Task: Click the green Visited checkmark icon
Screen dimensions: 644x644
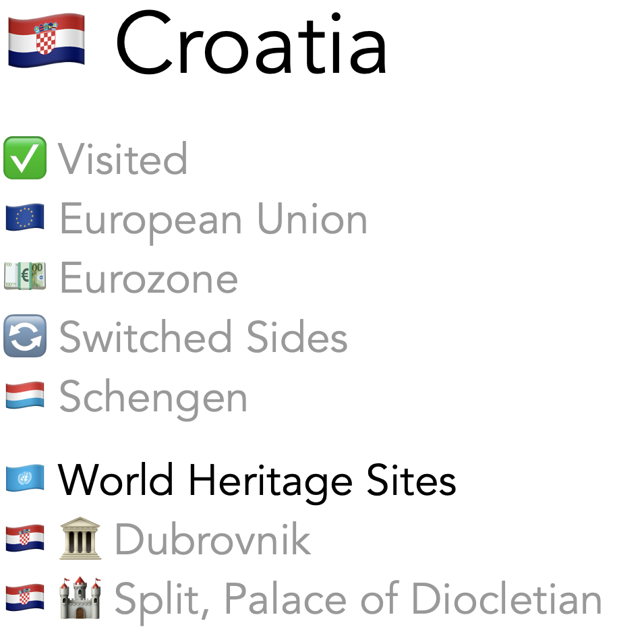Action: click(25, 158)
